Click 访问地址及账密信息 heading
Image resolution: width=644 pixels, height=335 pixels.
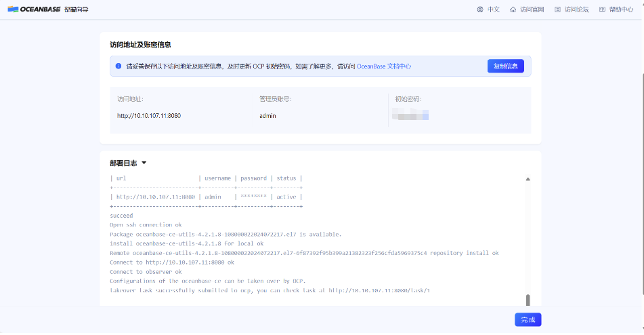pos(140,44)
